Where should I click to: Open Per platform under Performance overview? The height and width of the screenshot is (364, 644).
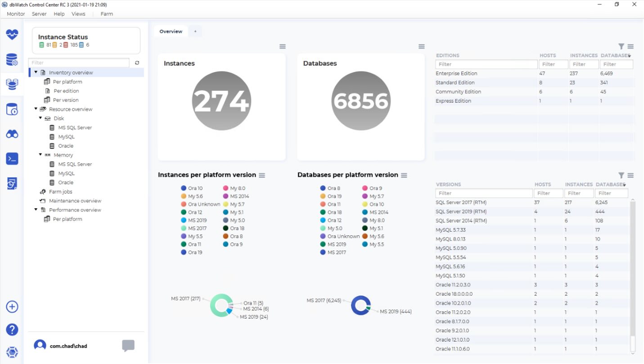(68, 219)
